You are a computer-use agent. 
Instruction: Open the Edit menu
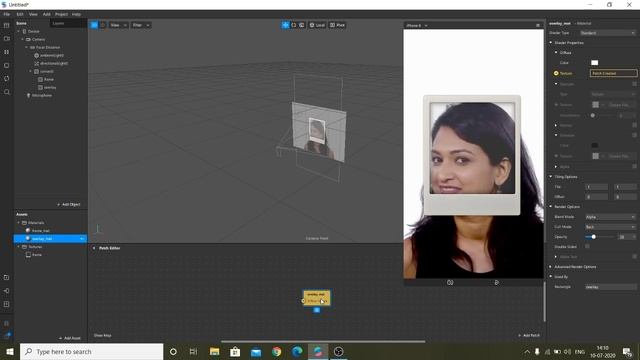20,14
